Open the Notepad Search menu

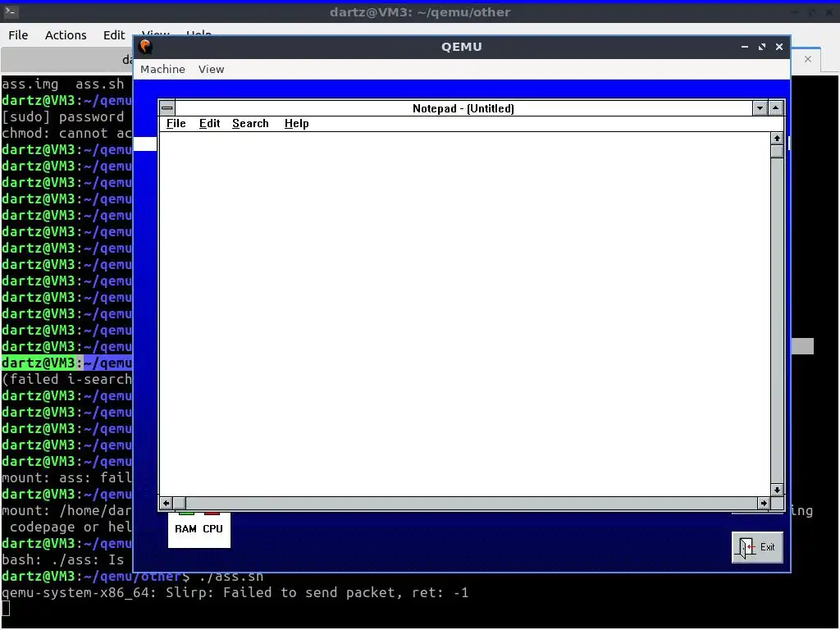[250, 124]
